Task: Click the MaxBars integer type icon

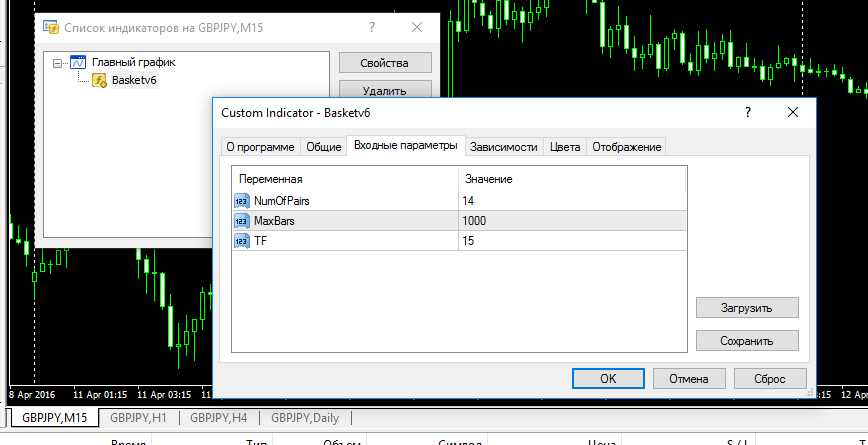Action: coord(242,221)
